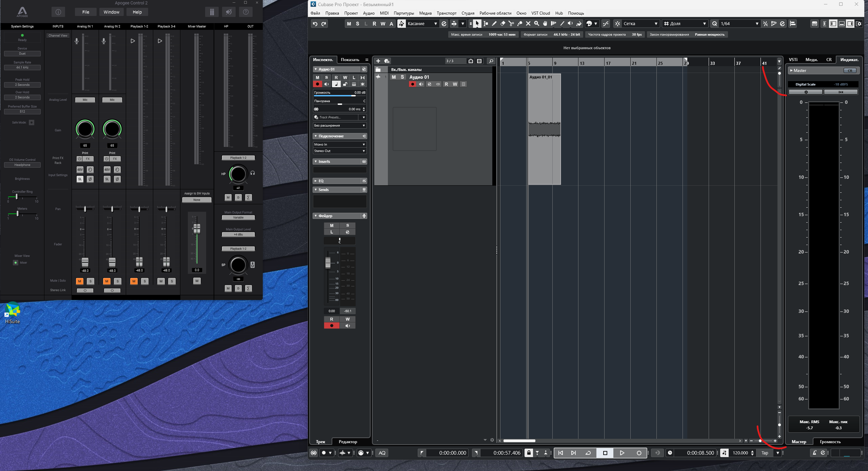868x471 pixels.
Task: Select the Glue tool
Action: click(519, 24)
